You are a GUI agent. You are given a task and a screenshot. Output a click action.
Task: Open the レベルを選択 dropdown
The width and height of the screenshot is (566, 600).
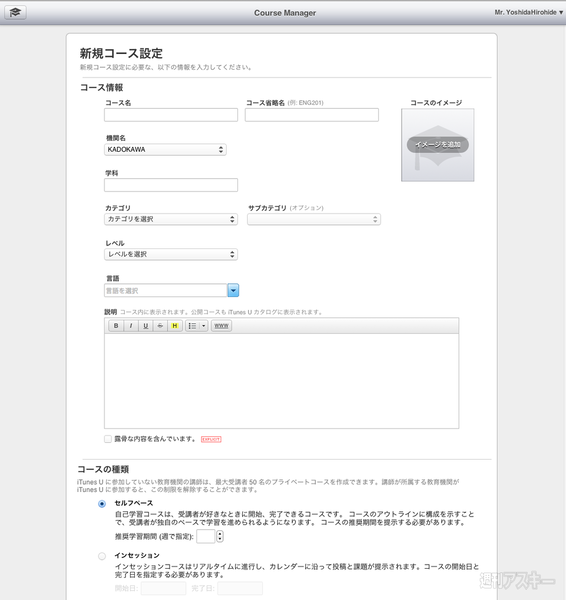click(x=171, y=254)
